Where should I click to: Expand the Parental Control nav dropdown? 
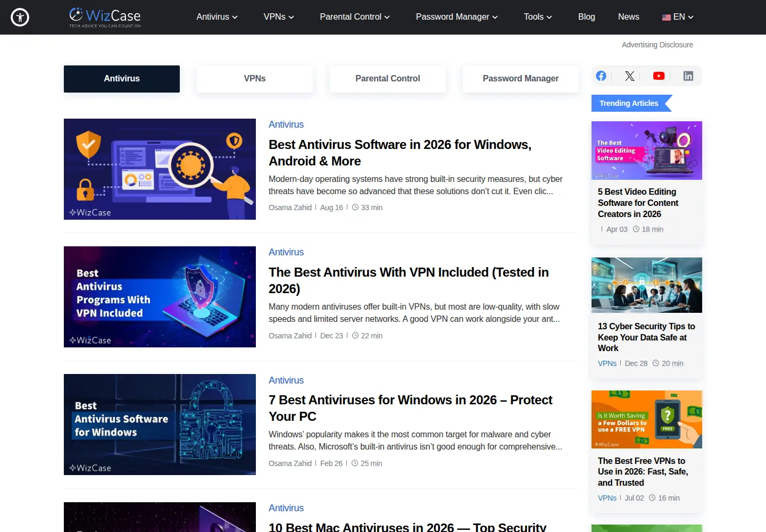(355, 17)
